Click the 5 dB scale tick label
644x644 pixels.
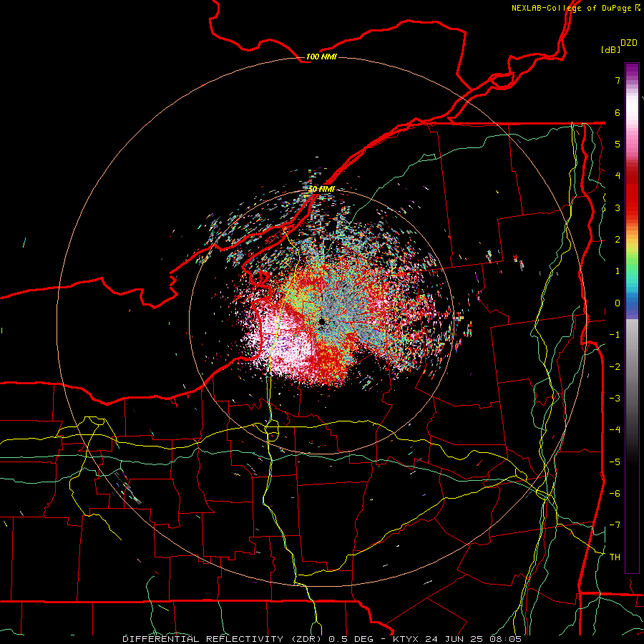[618, 144]
